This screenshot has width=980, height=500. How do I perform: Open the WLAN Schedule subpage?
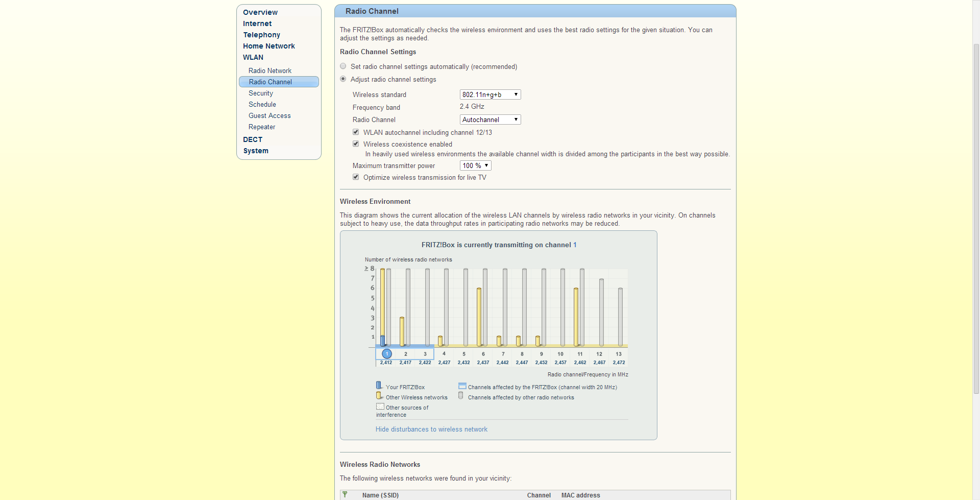[x=262, y=104]
